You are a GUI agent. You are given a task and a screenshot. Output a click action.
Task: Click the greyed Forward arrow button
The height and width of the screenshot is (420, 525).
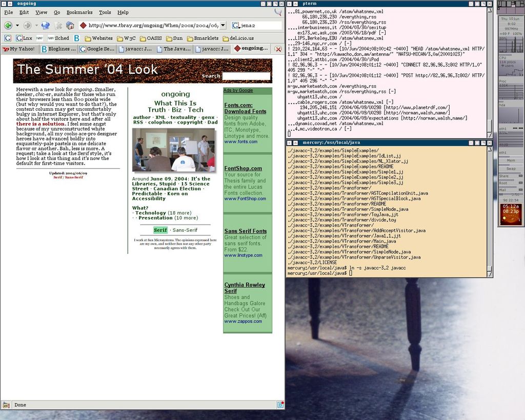[28, 26]
